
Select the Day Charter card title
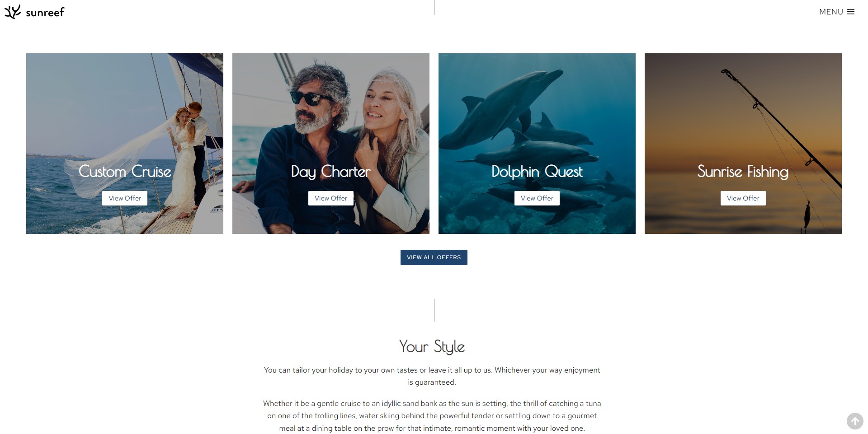331,172
